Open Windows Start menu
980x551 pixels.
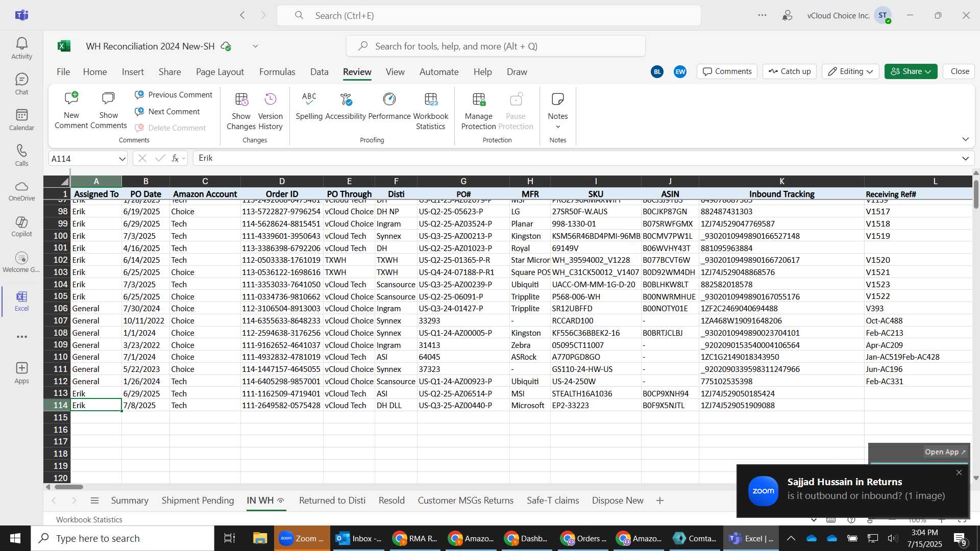15,538
